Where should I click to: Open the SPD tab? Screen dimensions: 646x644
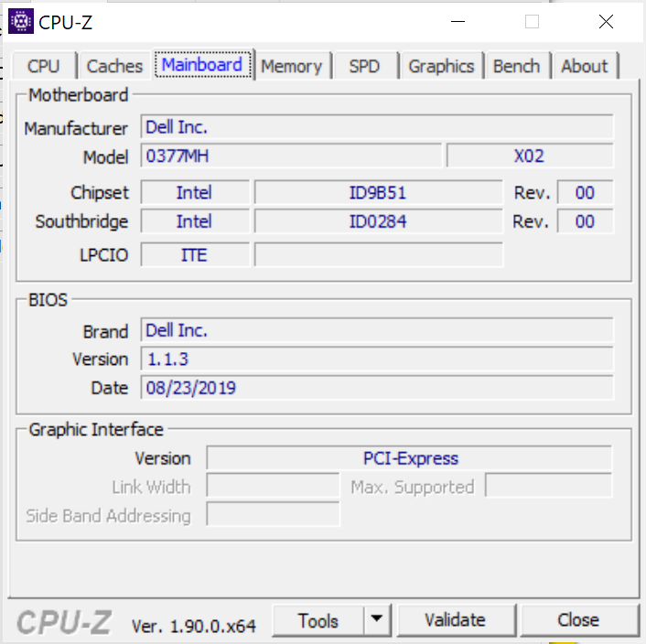(364, 66)
